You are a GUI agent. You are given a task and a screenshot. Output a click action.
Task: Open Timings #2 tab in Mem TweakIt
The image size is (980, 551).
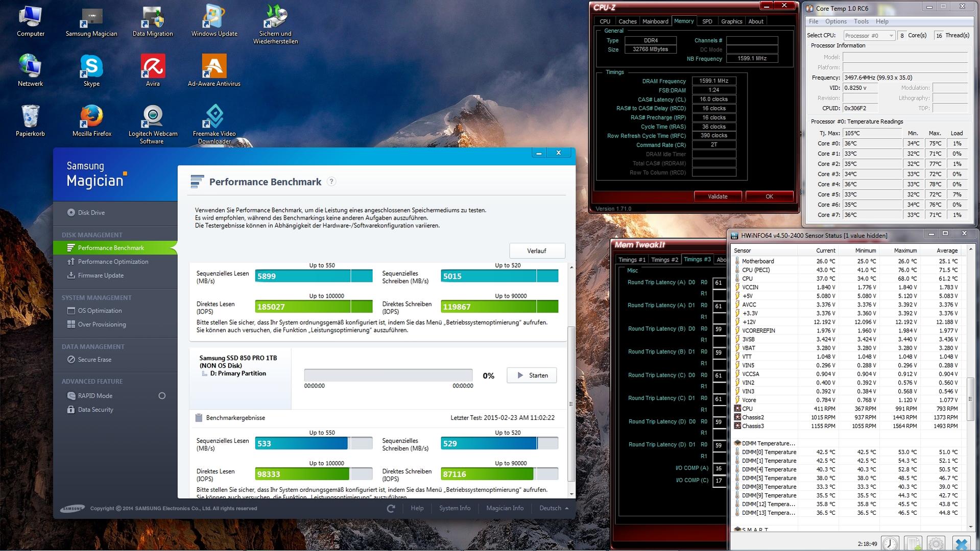click(665, 259)
